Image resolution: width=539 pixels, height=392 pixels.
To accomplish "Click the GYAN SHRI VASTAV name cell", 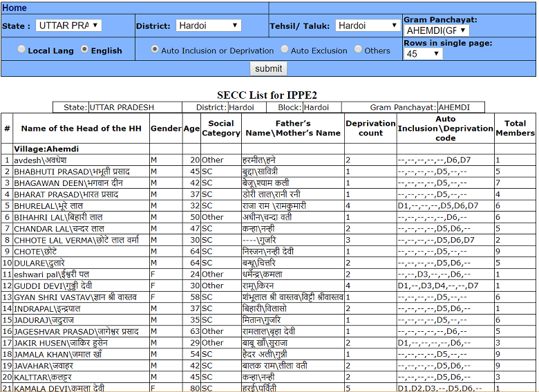I will (x=81, y=297).
